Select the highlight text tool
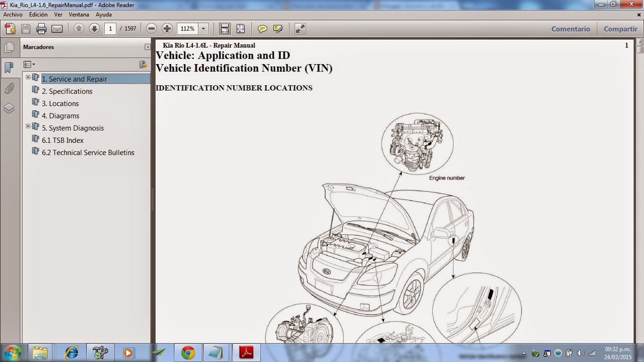644x362 pixels. pyautogui.click(x=278, y=29)
